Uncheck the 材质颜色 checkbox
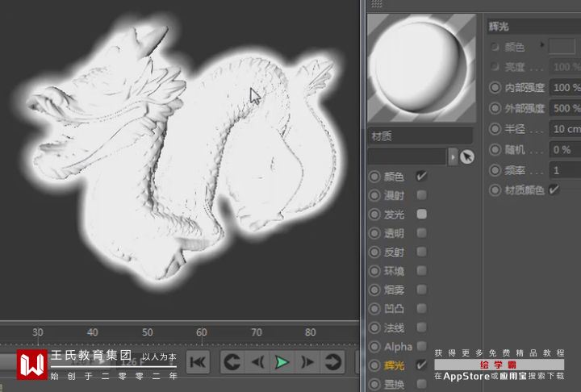 tap(554, 190)
